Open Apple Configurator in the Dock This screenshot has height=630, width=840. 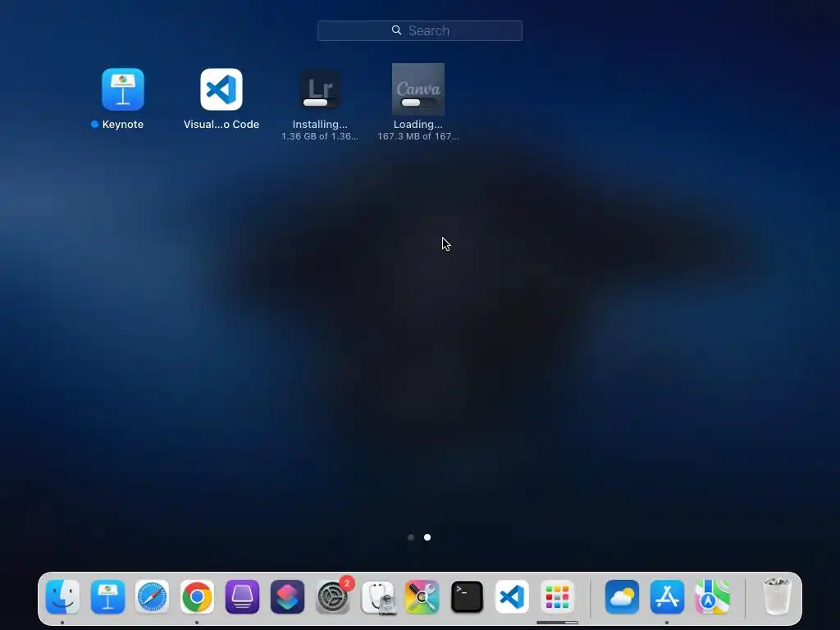click(242, 596)
